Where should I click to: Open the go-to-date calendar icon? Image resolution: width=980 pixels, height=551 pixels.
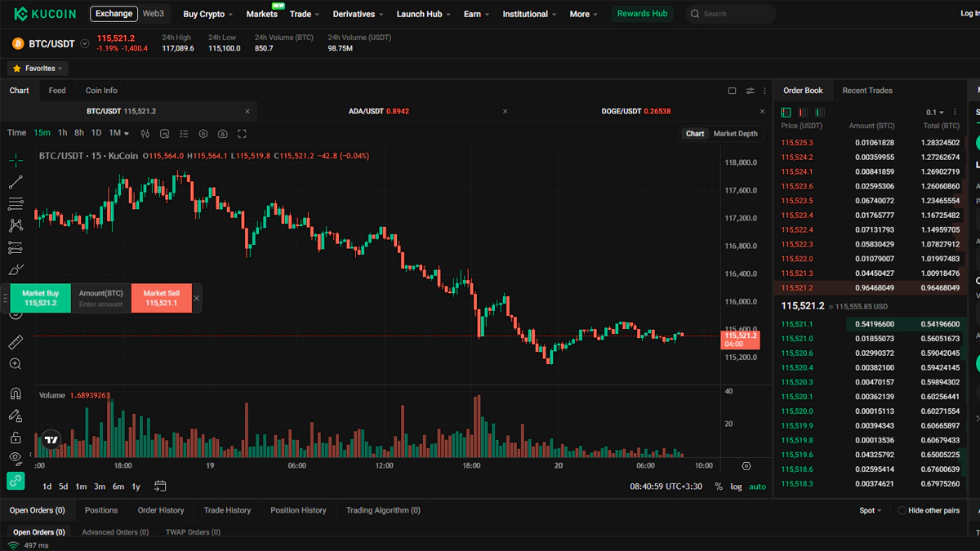pos(160,487)
